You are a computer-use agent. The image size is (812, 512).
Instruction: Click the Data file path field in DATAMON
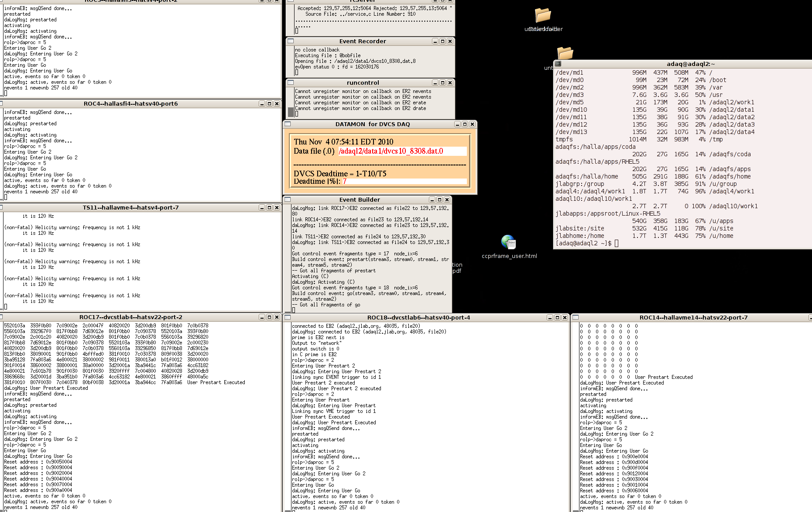point(402,151)
